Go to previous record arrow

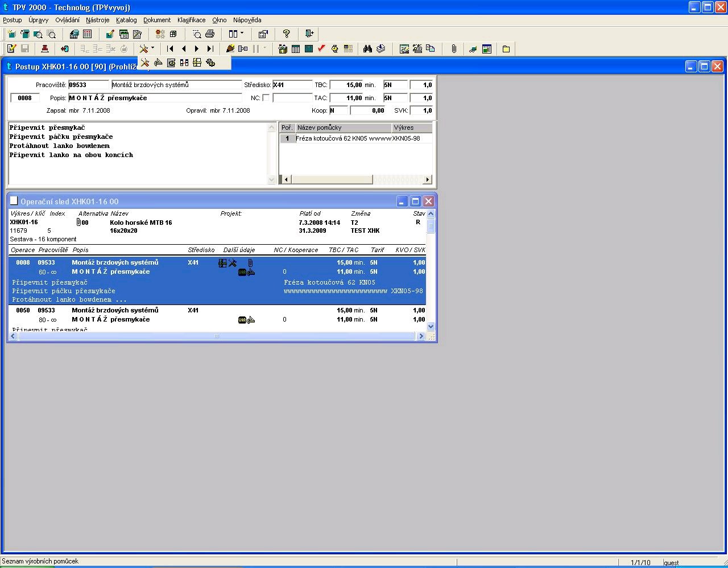tap(184, 49)
